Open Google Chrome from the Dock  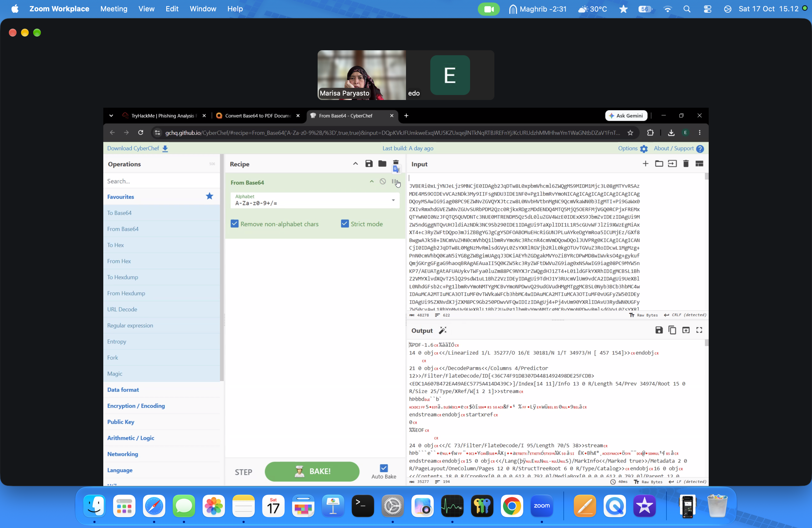(512, 506)
